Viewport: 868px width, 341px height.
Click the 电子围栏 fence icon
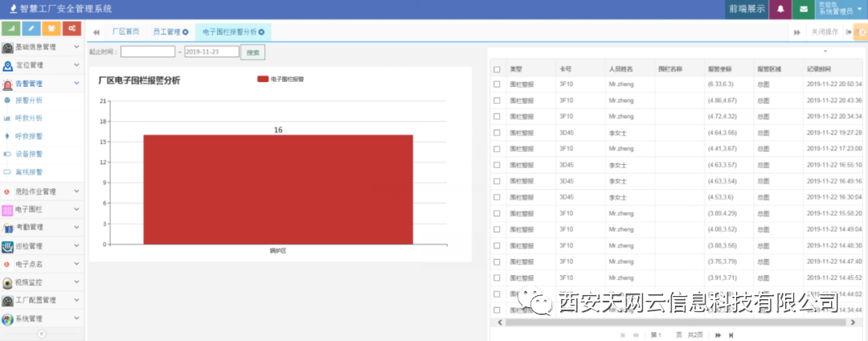point(8,210)
